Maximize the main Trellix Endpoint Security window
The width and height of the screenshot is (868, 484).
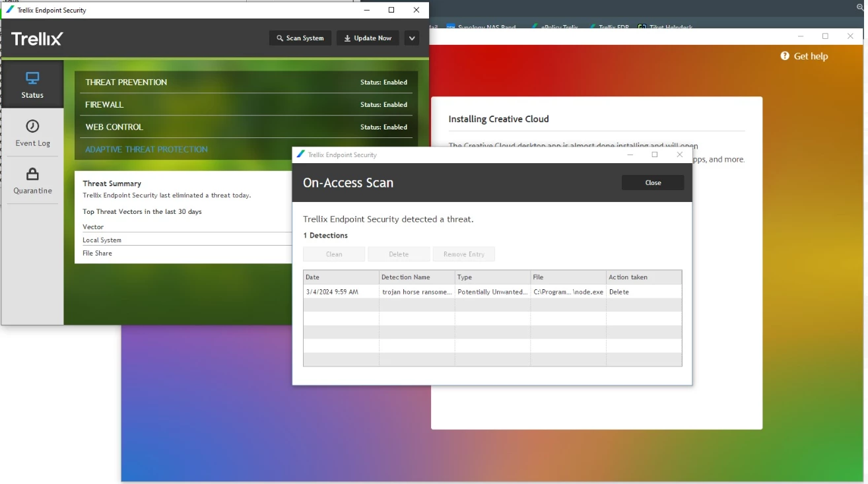click(x=391, y=10)
